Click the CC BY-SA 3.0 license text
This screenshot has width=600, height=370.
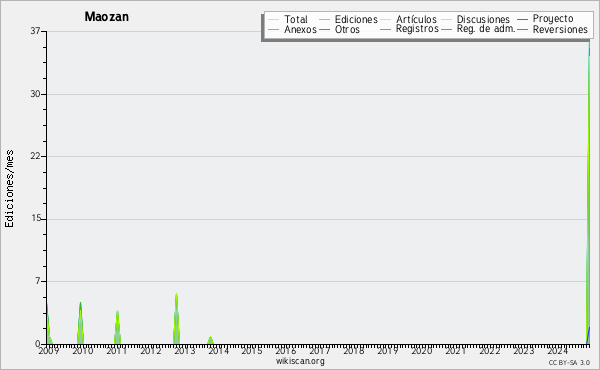coord(569,362)
